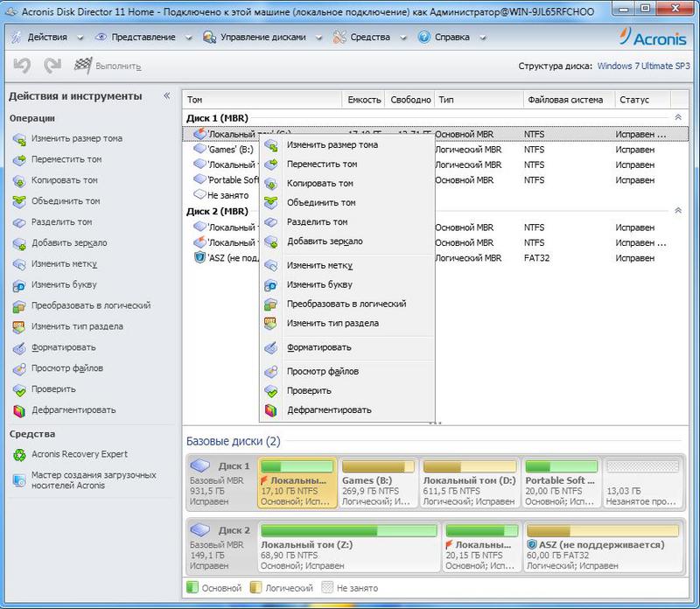Click Просмотр файлов in the context menu
The width and height of the screenshot is (700, 609).
[346, 371]
